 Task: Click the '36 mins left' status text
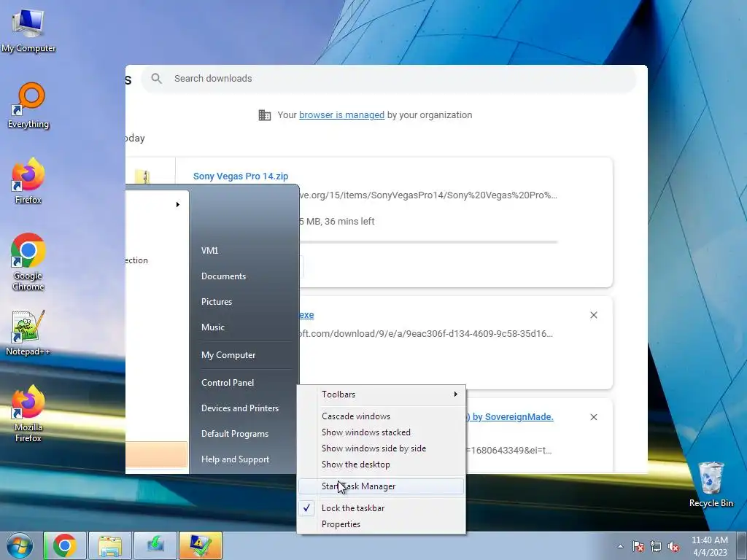(349, 222)
